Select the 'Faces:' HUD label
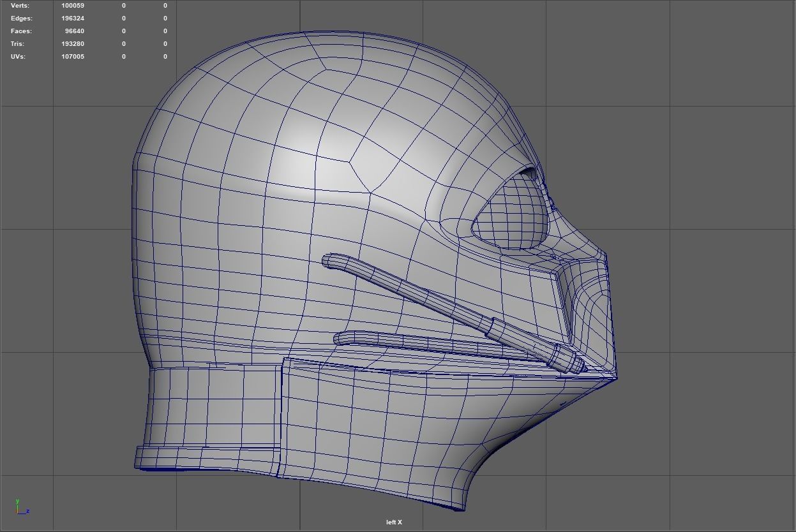 coord(21,31)
